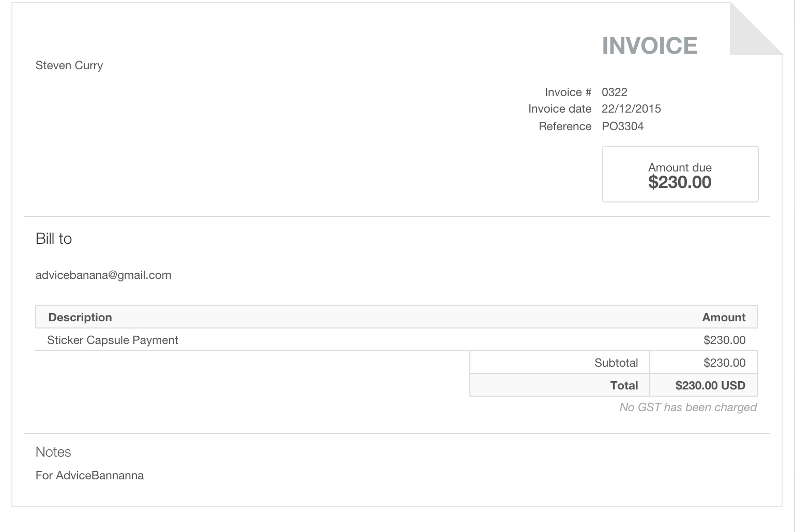The width and height of the screenshot is (795, 532).
Task: Click the Description column header
Action: click(x=80, y=318)
